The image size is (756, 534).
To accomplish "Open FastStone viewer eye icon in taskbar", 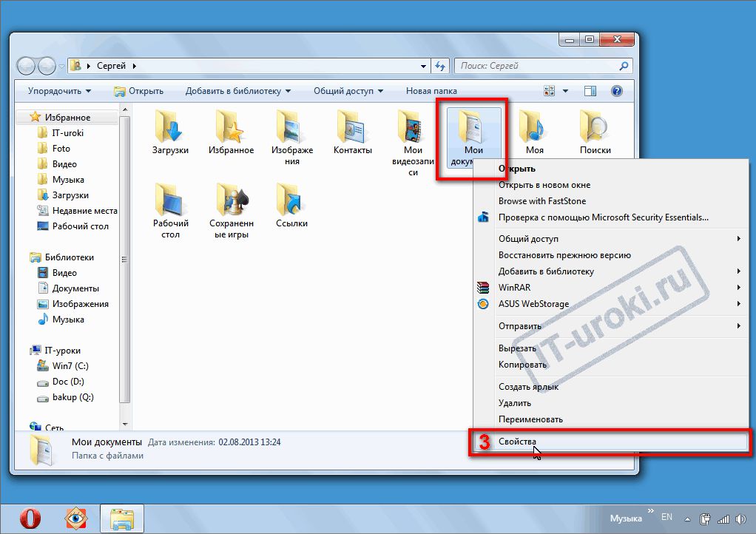I will [x=76, y=518].
